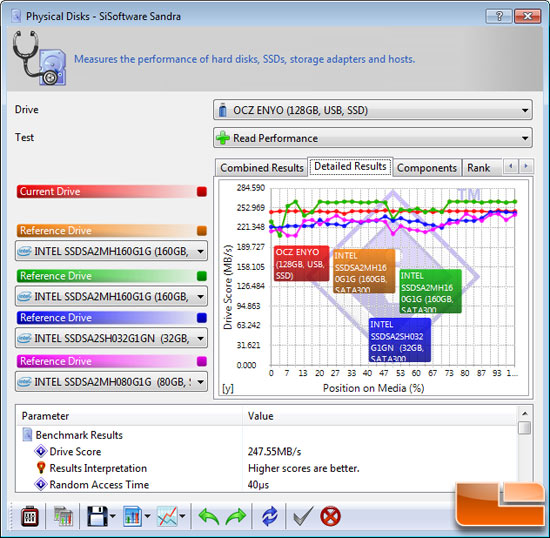Click the Random Access Time diamond icon
550x538 pixels.
click(x=41, y=484)
